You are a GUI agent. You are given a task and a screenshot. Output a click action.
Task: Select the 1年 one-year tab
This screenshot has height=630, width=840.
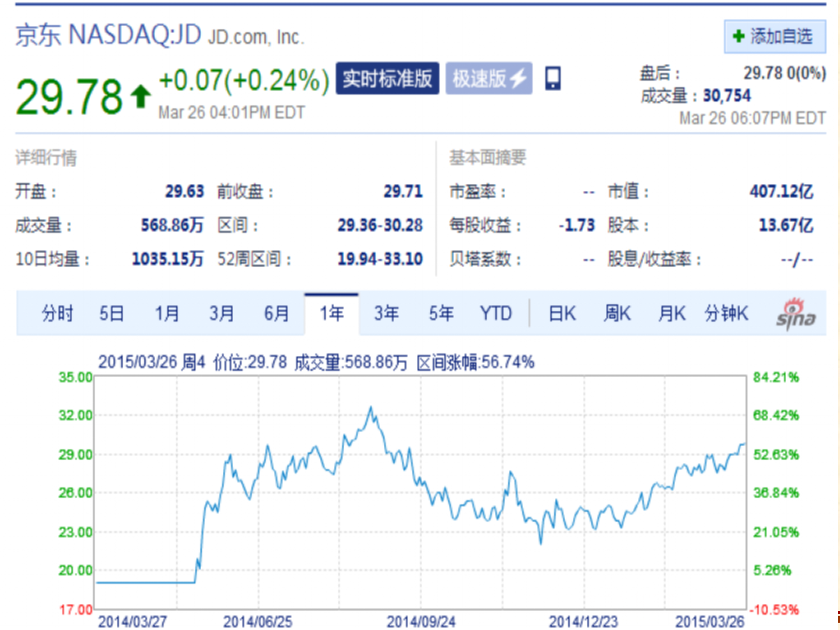pos(332,314)
